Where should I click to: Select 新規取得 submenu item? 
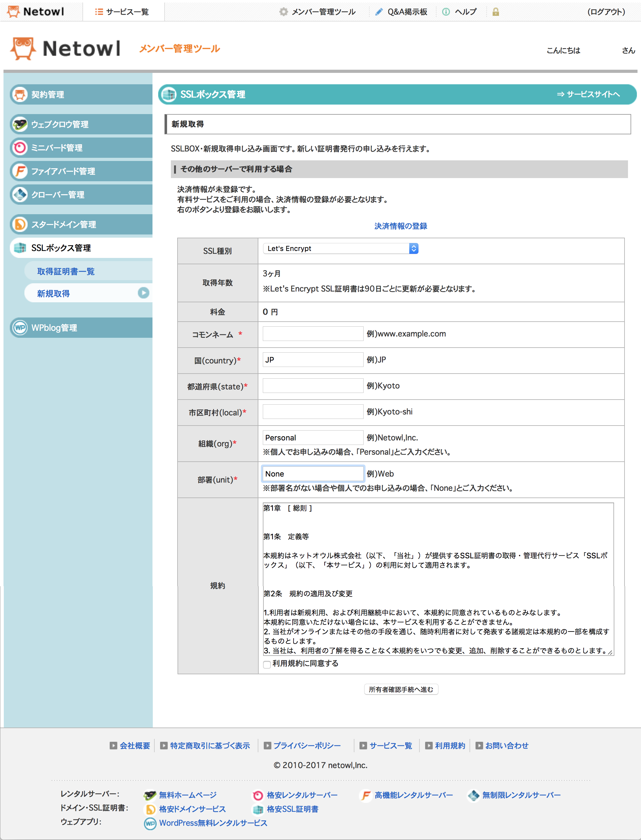pyautogui.click(x=88, y=293)
